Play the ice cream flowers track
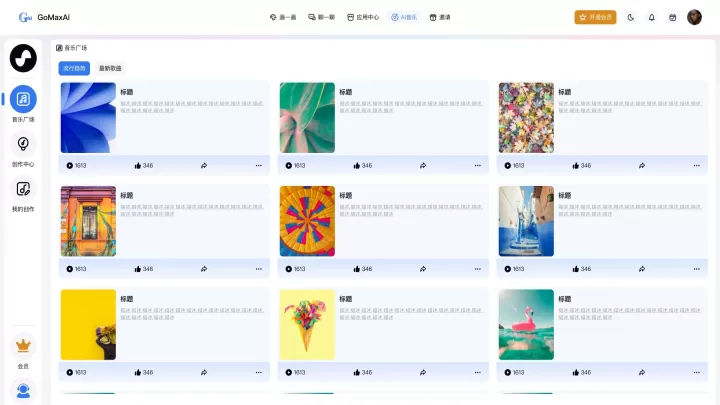Screen dimensions: 720x405 (289, 372)
